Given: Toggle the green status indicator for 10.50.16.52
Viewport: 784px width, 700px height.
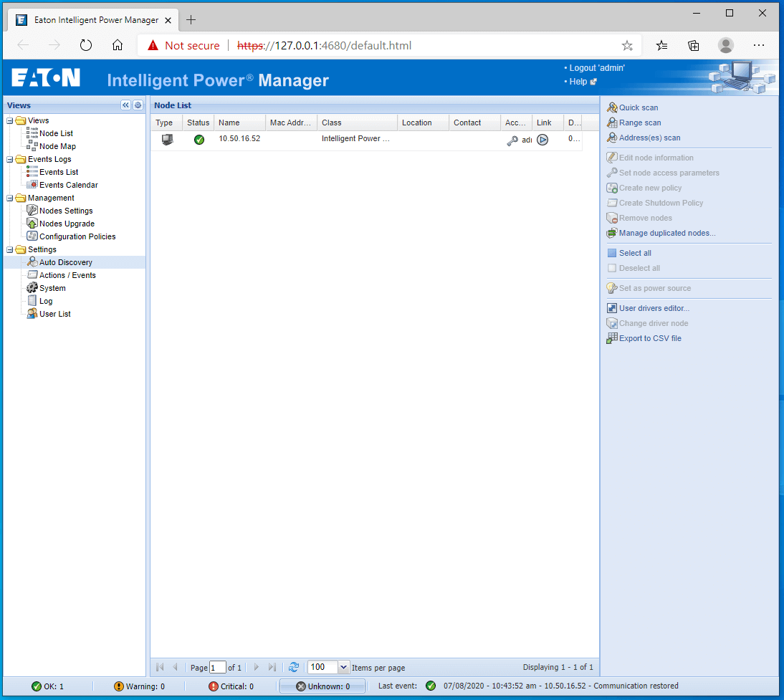Looking at the screenshot, I should pos(199,139).
